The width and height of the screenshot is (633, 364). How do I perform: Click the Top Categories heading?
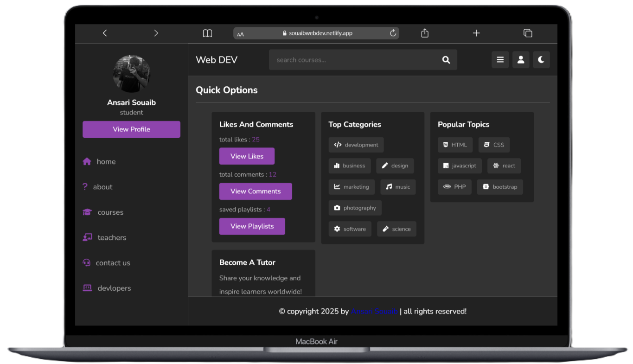355,124
